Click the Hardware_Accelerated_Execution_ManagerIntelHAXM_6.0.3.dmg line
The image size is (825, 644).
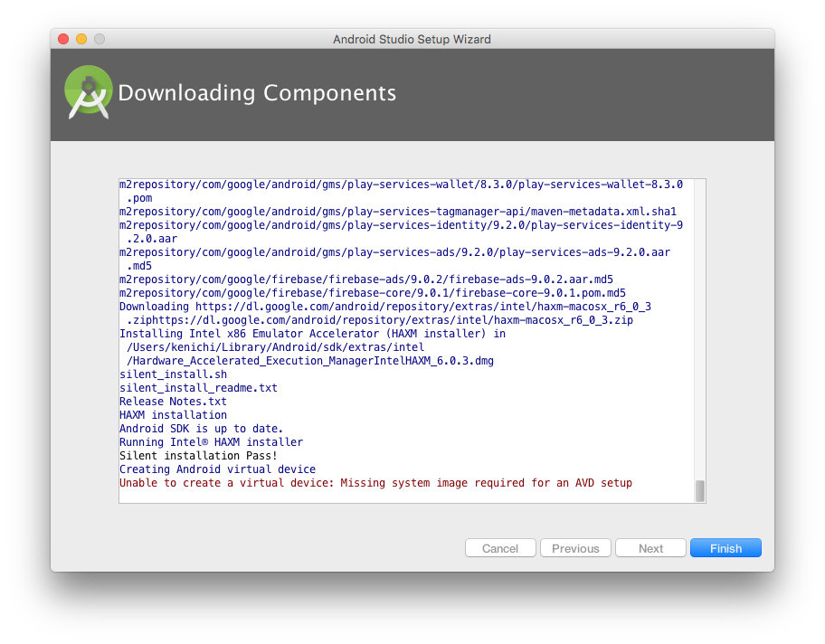pos(310,361)
